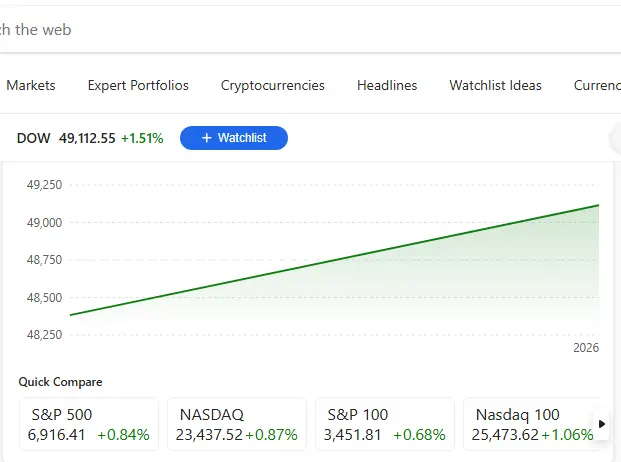
Task: Click the 2026 label on chart axis
Action: click(x=586, y=348)
